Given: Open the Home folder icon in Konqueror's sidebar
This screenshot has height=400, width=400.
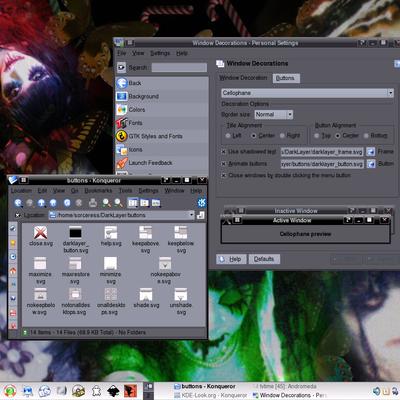Looking at the screenshot, I should (x=13, y=271).
